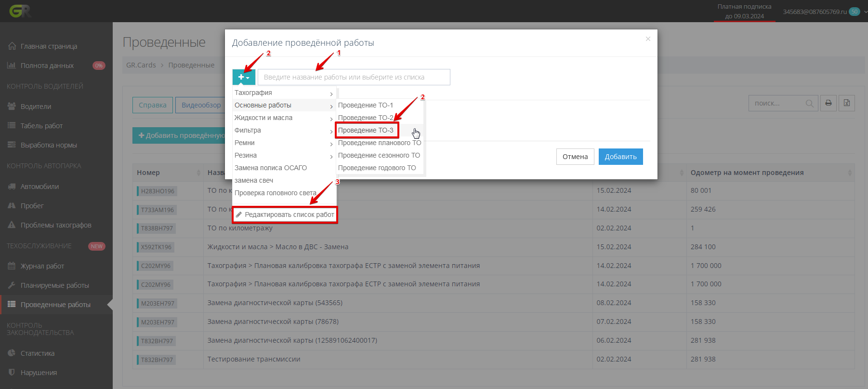The width and height of the screenshot is (868, 389).
Task: Expand Жидкости и масла submenu
Action: click(x=284, y=118)
